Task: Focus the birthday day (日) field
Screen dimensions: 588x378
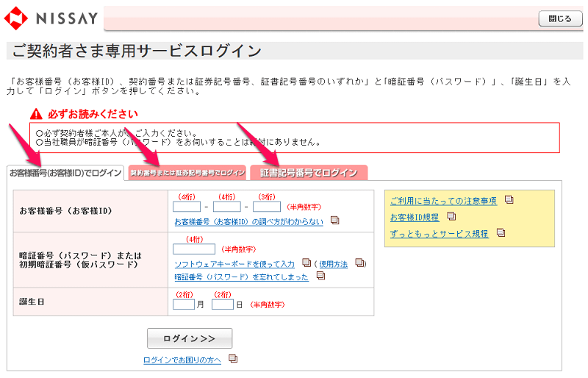Action: click(223, 304)
